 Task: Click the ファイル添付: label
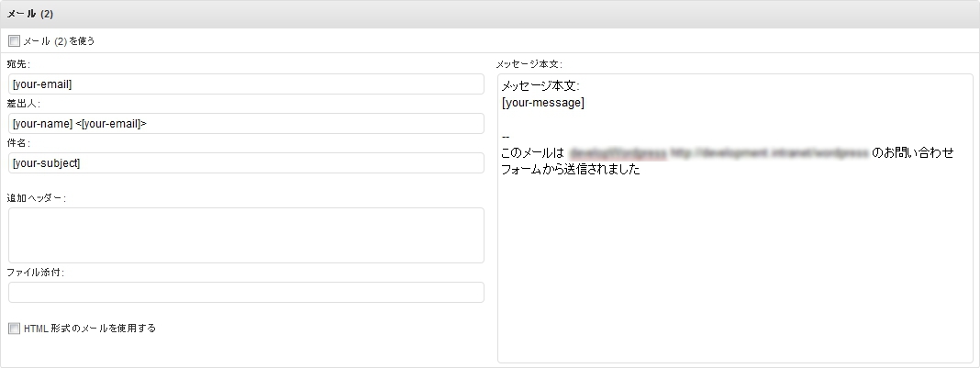point(36,273)
